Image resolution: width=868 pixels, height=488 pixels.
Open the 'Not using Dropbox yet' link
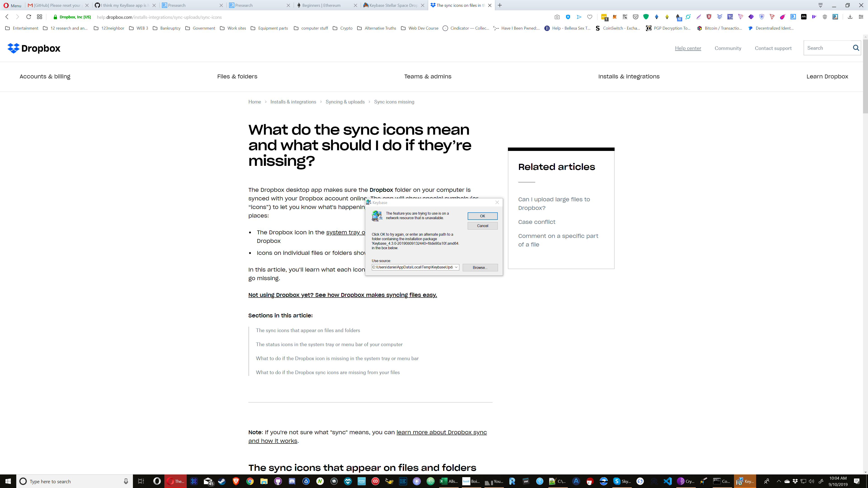(342, 295)
